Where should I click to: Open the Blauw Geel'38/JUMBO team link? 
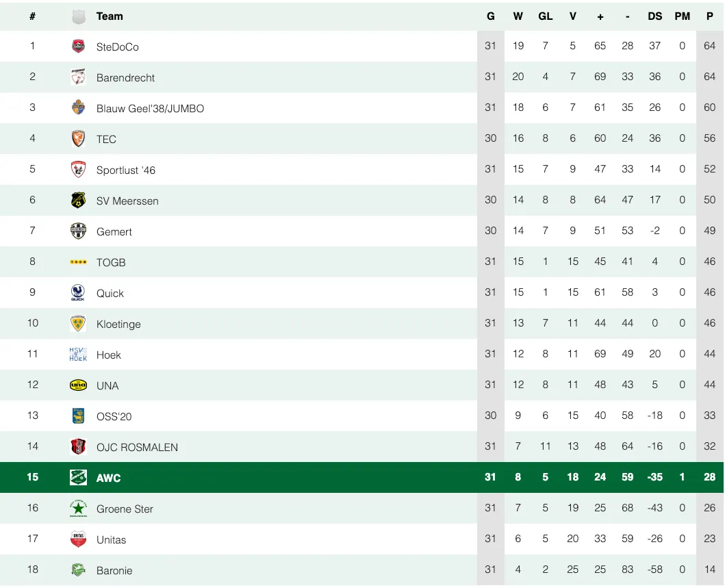pyautogui.click(x=150, y=108)
